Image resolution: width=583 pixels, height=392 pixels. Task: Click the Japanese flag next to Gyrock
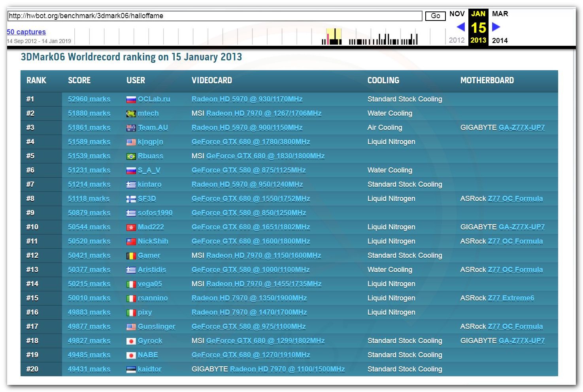pyautogui.click(x=131, y=341)
